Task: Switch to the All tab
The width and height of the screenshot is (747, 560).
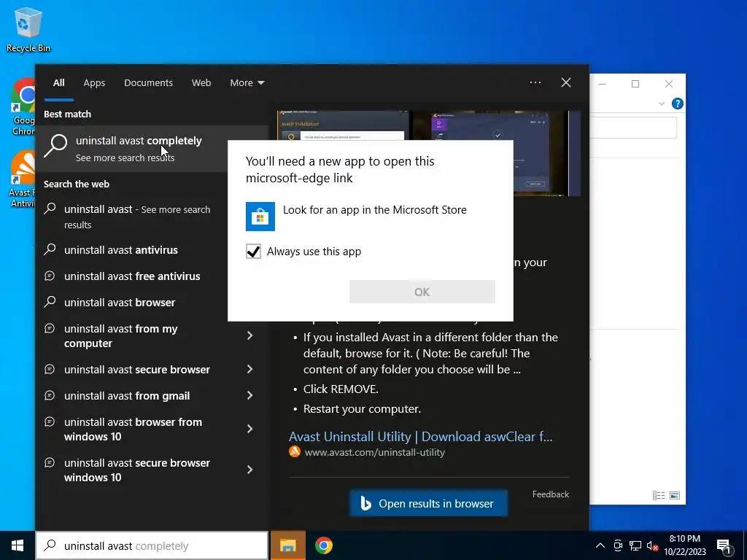Action: [x=58, y=82]
